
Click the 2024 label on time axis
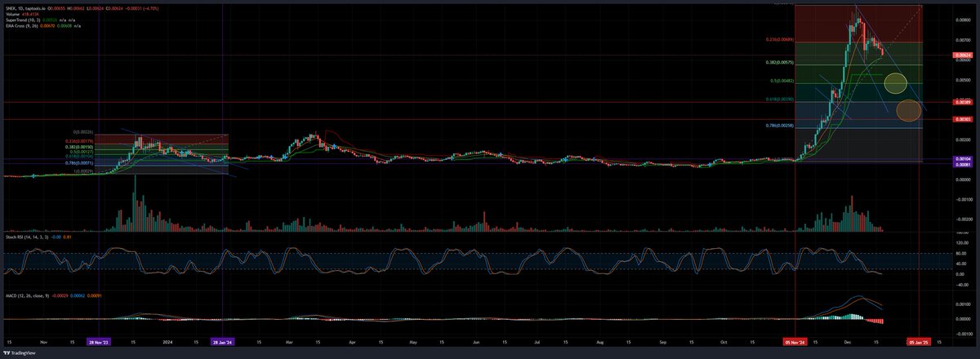pos(168,343)
